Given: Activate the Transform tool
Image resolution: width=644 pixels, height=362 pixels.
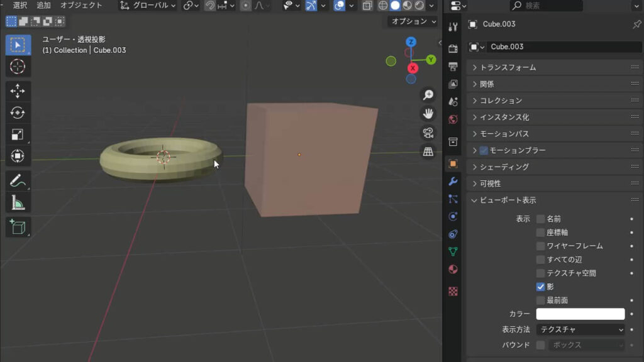Looking at the screenshot, I should (x=18, y=156).
